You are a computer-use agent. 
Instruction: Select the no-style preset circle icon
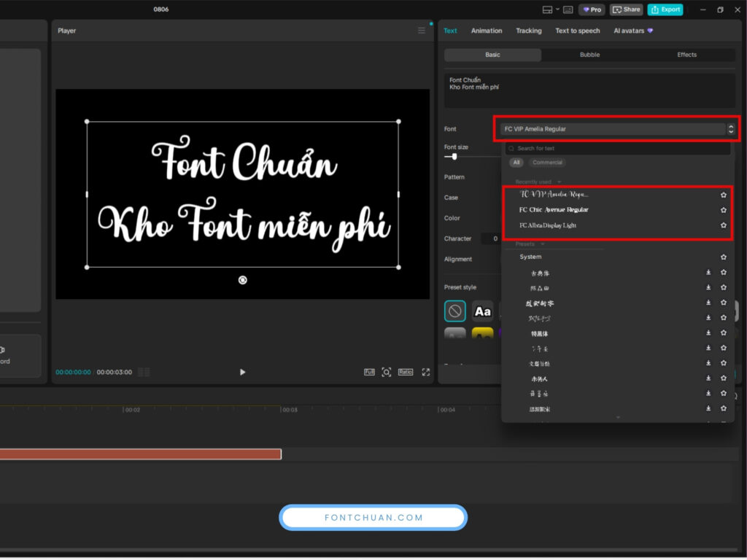click(455, 311)
